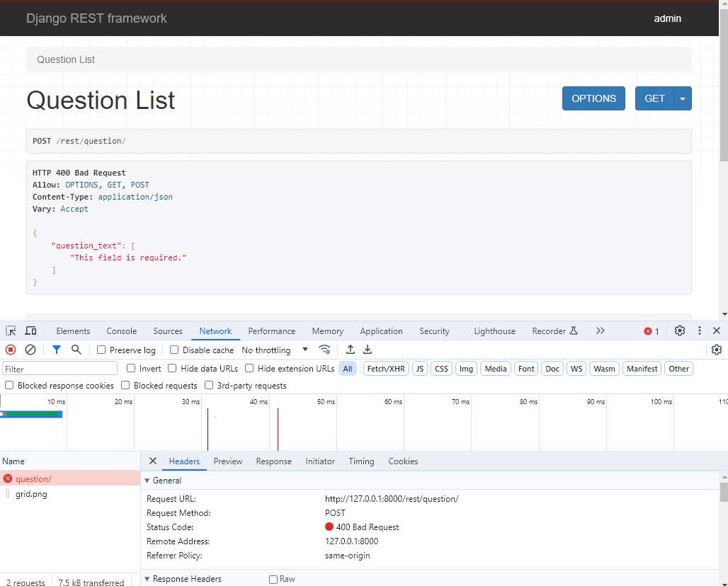
Task: Switch to the Performance tab
Action: [272, 331]
